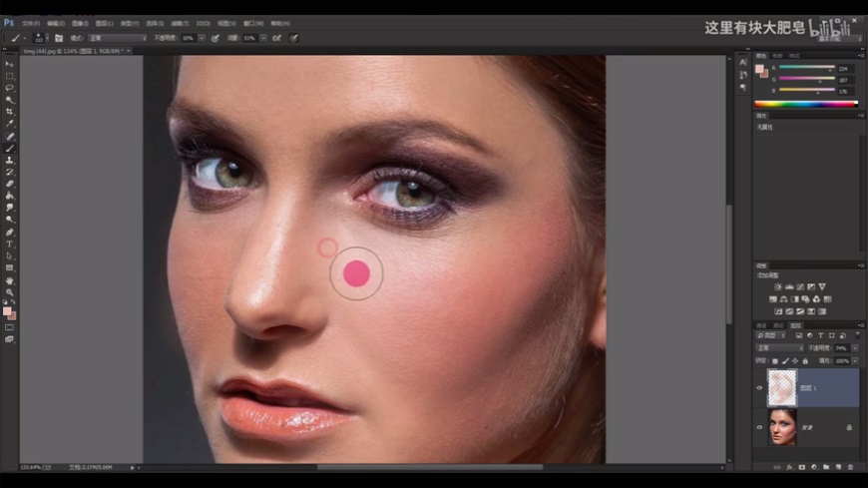The width and height of the screenshot is (868, 488).
Task: Enable the lock transparent pixels option
Action: click(x=775, y=360)
